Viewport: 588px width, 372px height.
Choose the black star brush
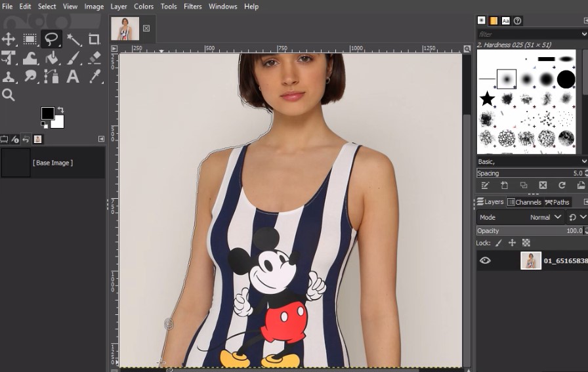487,99
